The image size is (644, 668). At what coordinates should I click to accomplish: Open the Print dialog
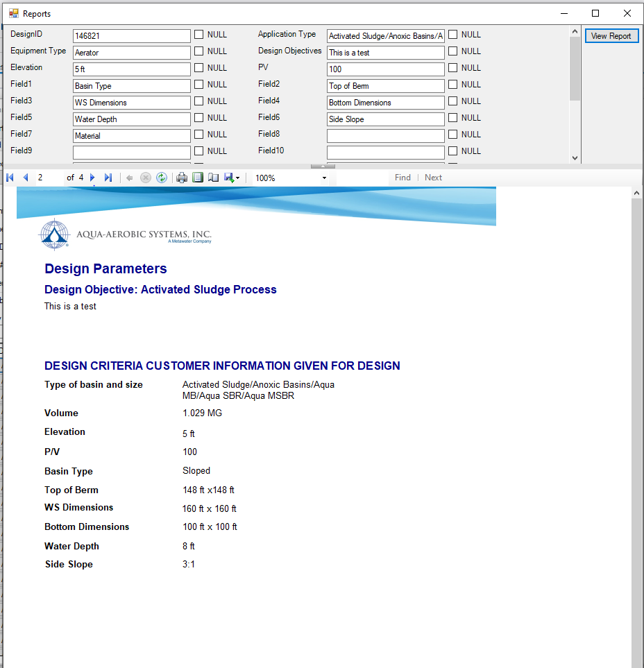tap(181, 178)
